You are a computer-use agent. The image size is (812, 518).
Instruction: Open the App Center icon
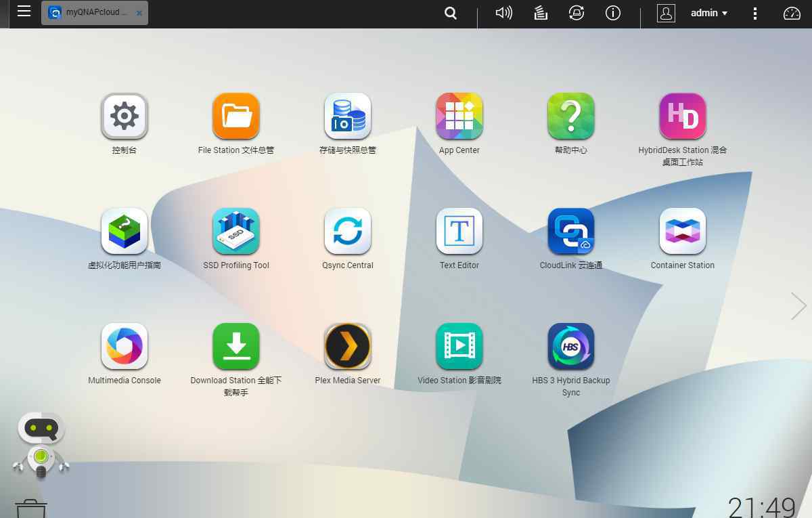click(459, 116)
